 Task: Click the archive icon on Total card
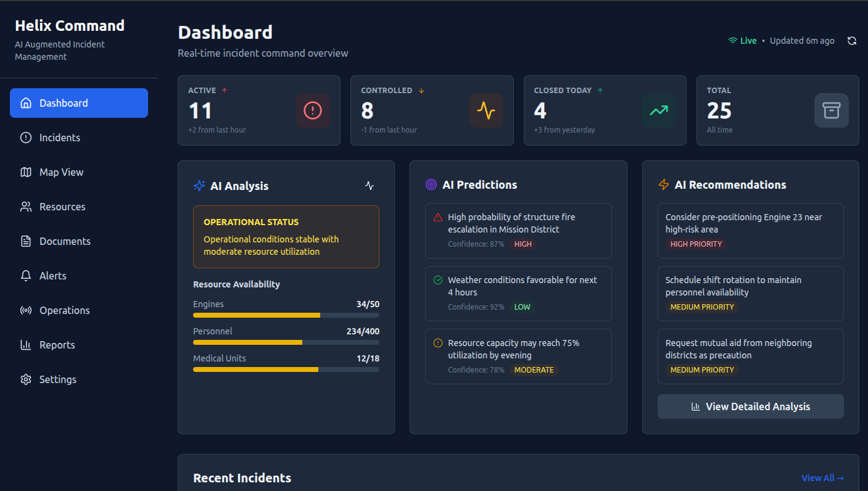click(x=831, y=110)
